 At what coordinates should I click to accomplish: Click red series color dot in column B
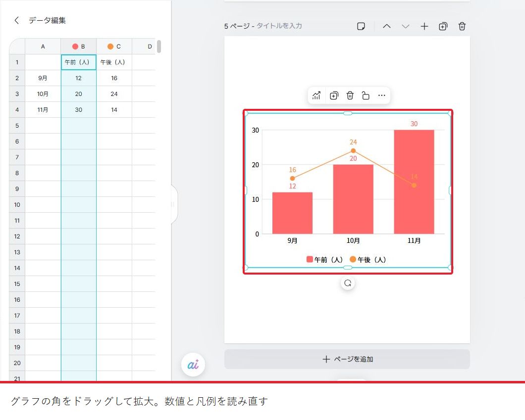click(75, 47)
